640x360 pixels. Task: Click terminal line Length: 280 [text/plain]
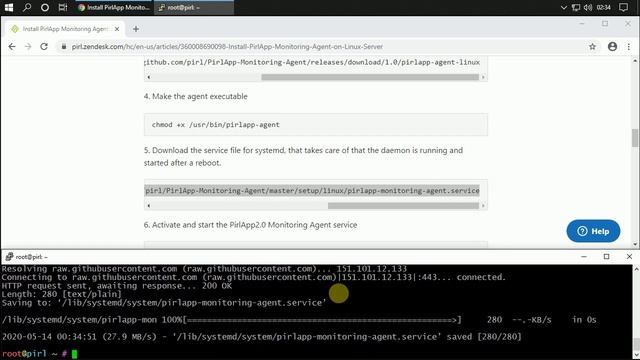(x=62, y=294)
